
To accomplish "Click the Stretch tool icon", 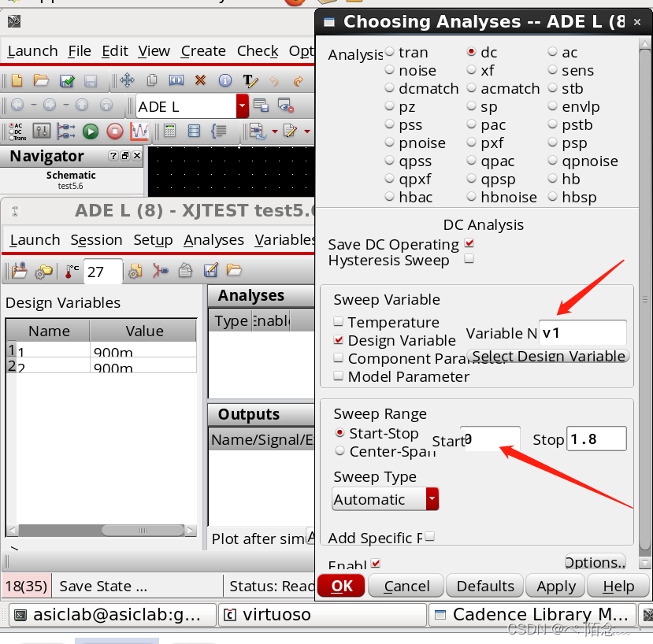I will coord(176,80).
